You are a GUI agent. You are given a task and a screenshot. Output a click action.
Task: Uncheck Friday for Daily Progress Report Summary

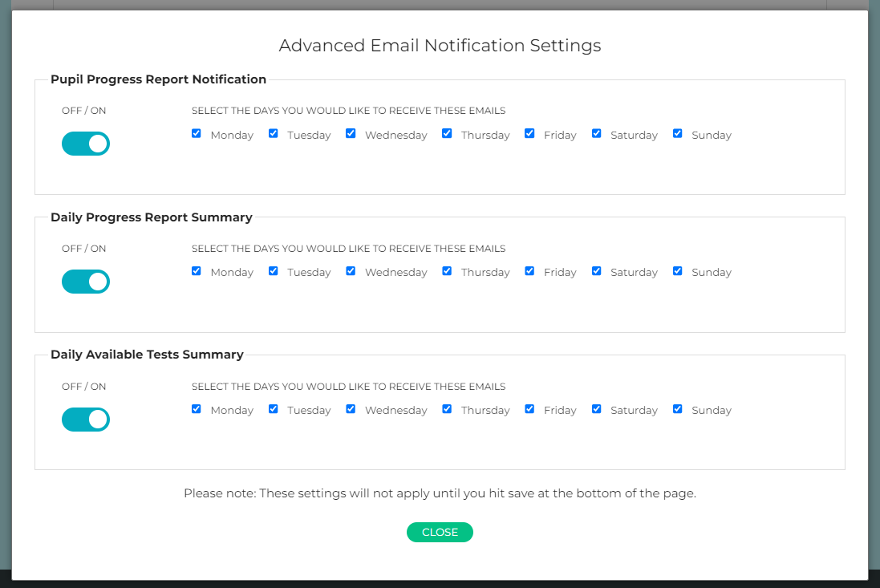pos(529,271)
